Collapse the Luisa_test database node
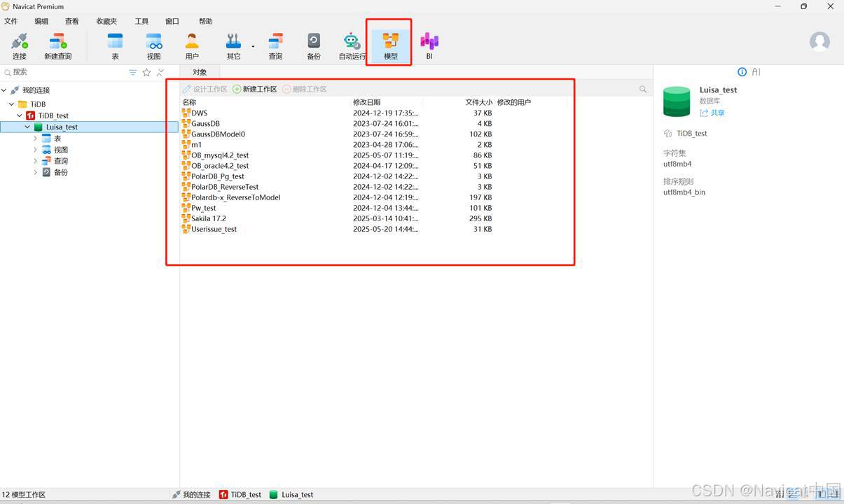This screenshot has width=844, height=504. tap(27, 127)
